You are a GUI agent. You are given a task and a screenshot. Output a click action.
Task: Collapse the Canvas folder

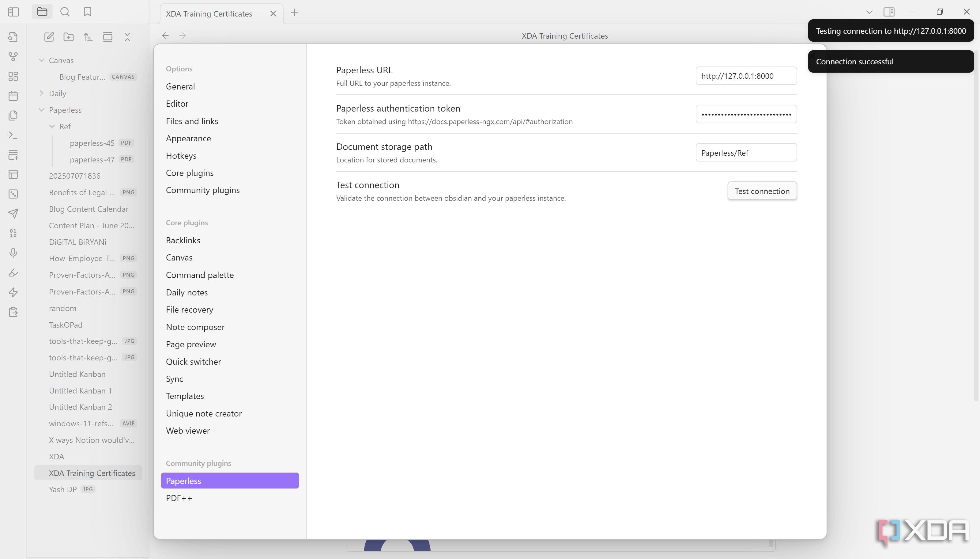(x=42, y=60)
